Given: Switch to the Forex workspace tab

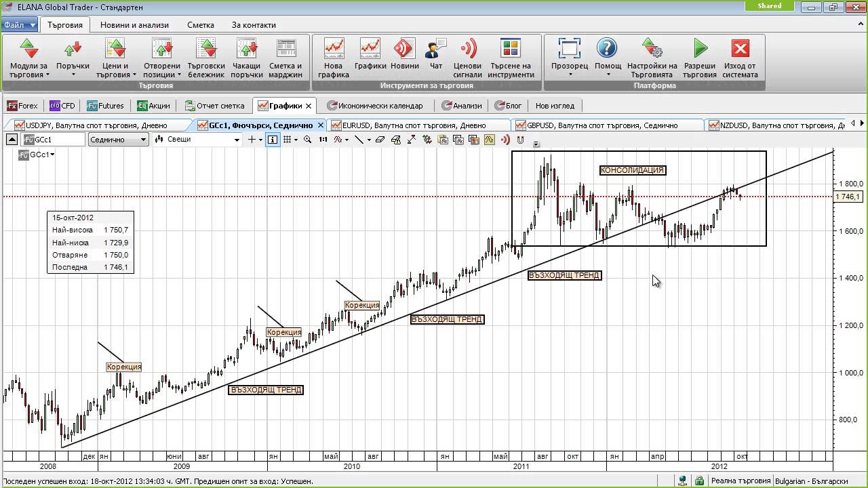Looking at the screenshot, I should (x=22, y=106).
